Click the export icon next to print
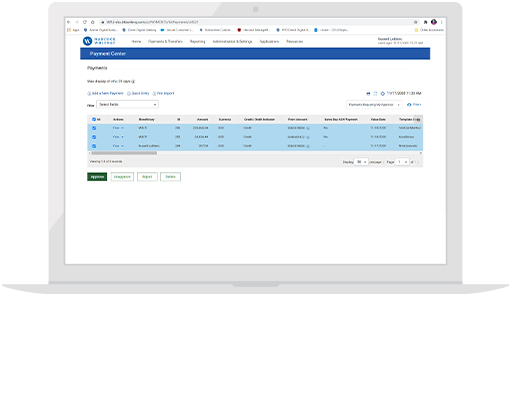 375,94
